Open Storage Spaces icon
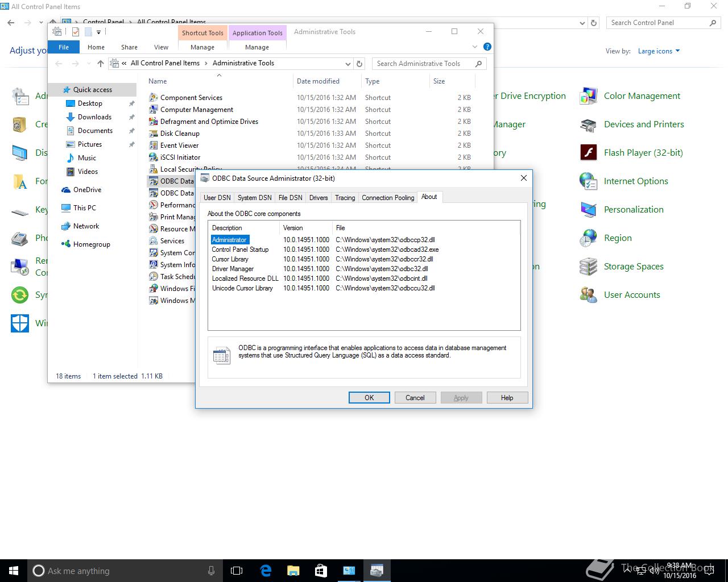The height and width of the screenshot is (582, 728). (589, 267)
